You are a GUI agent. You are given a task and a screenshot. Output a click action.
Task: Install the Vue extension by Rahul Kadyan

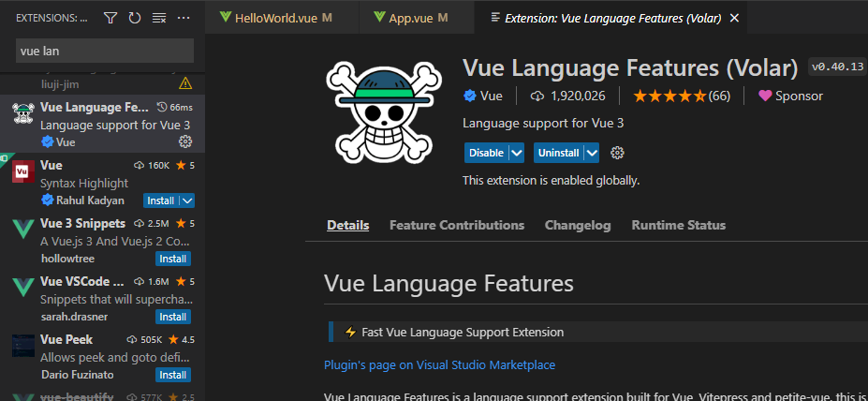click(161, 200)
